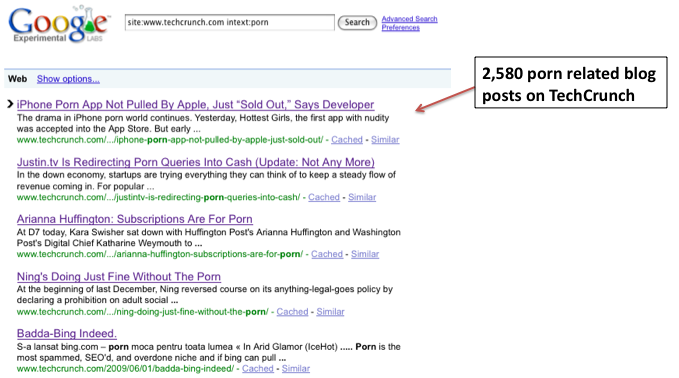Expand Show options panel
Image resolution: width=679 pixels, height=378 pixels.
tap(68, 79)
